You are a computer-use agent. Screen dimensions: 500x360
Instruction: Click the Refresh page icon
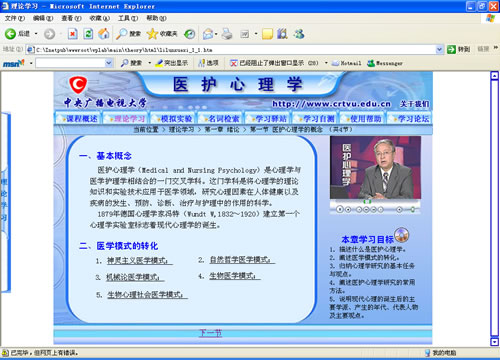tap(88, 34)
